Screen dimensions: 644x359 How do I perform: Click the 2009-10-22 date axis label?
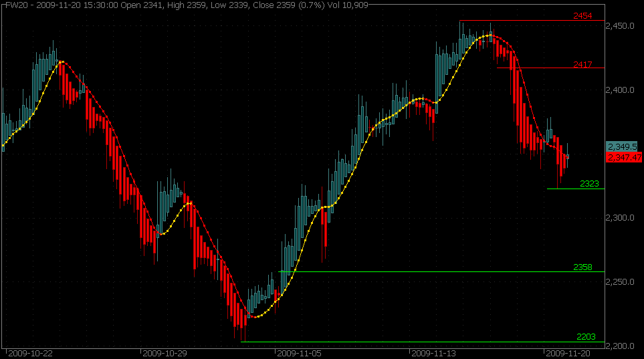click(x=30, y=354)
